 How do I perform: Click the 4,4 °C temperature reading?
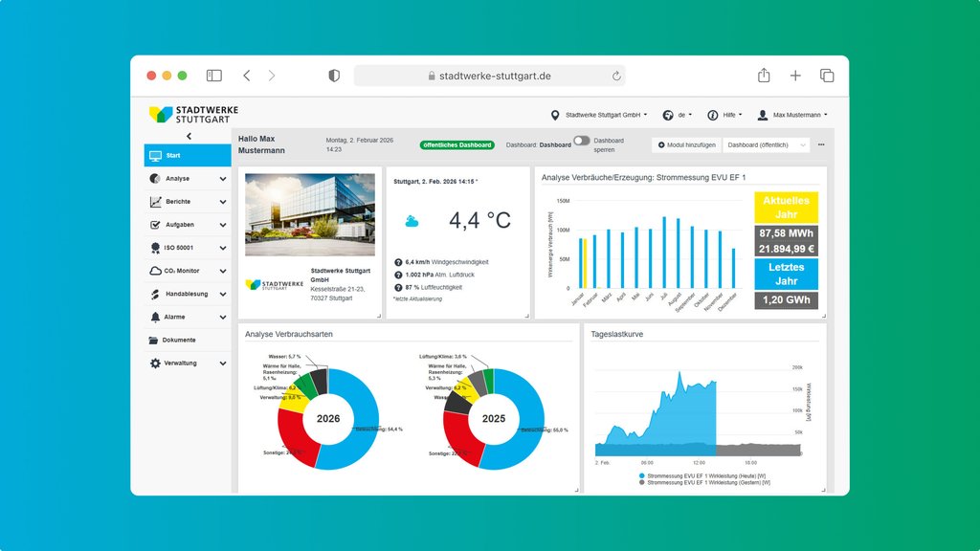480,221
